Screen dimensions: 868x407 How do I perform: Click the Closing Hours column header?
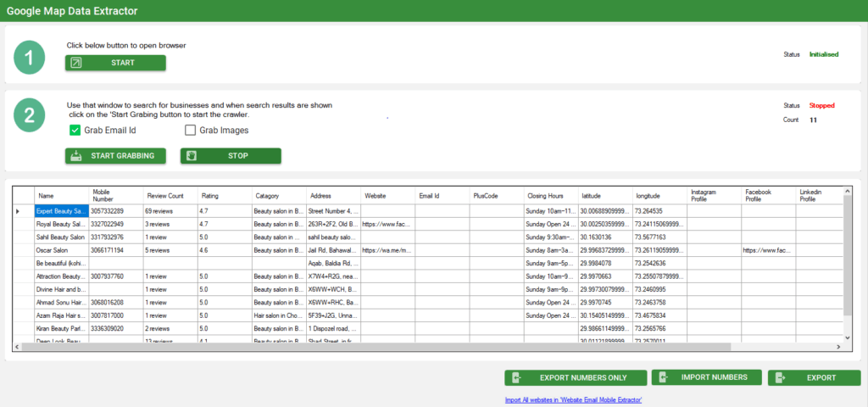[x=551, y=196]
